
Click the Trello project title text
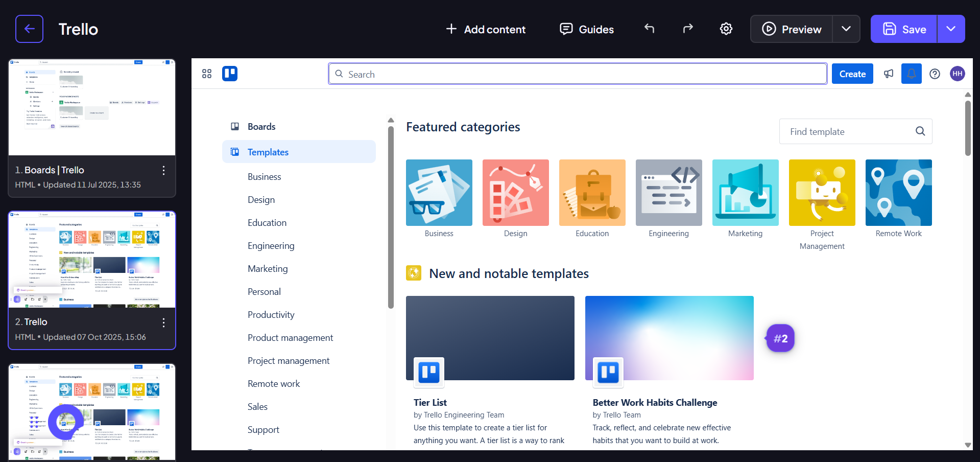point(78,29)
